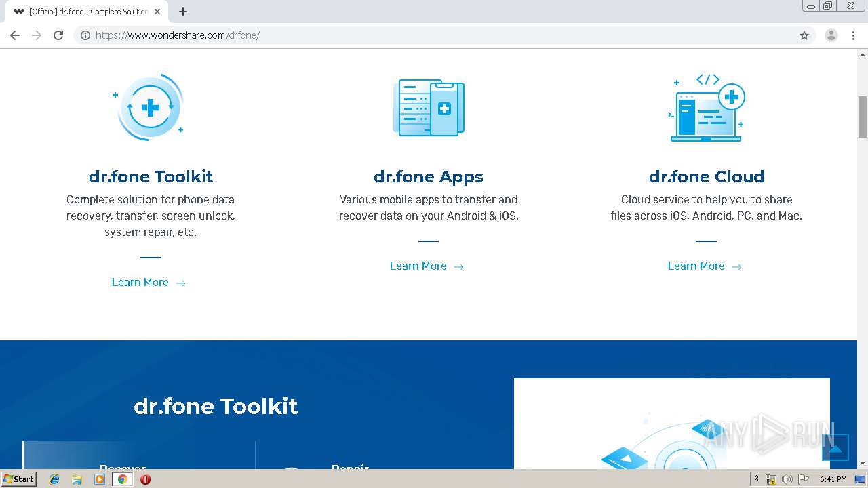Open the media player taskbar icon
The image size is (868, 488).
pyautogui.click(x=100, y=479)
